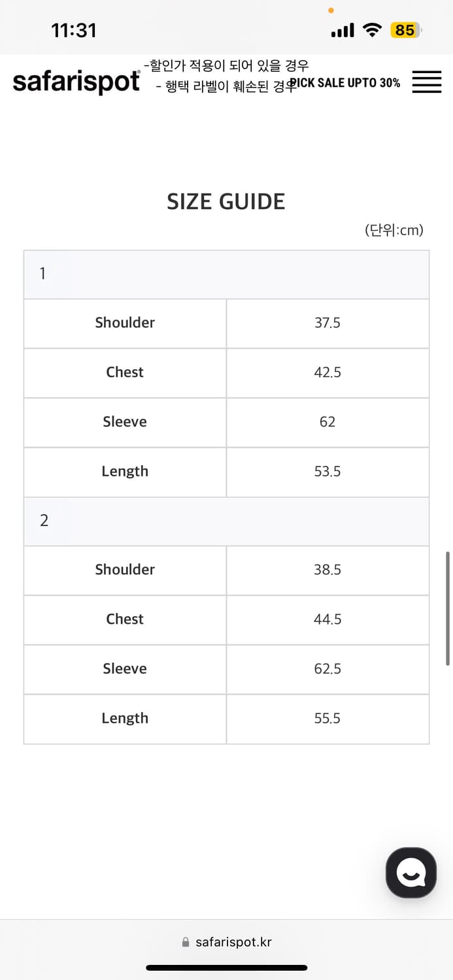Click the PICK SALE UPTO 30% banner
The image size is (453, 980).
[345, 83]
